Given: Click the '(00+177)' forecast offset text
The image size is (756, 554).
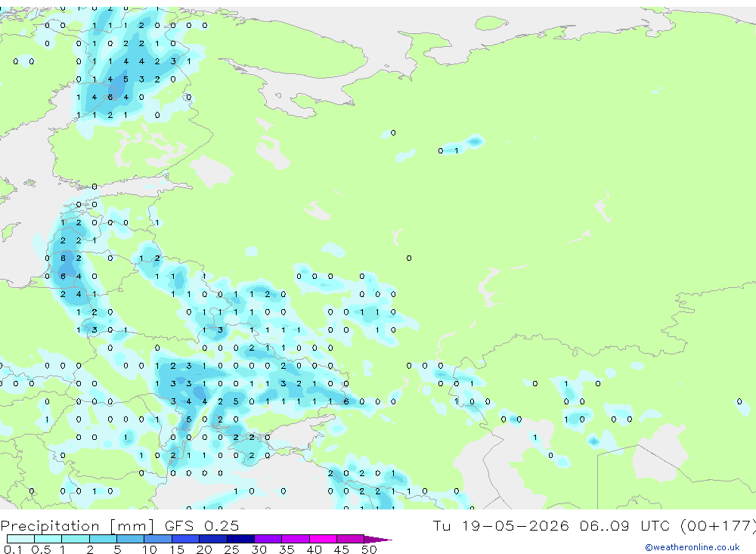Looking at the screenshot, I should coord(718,526).
